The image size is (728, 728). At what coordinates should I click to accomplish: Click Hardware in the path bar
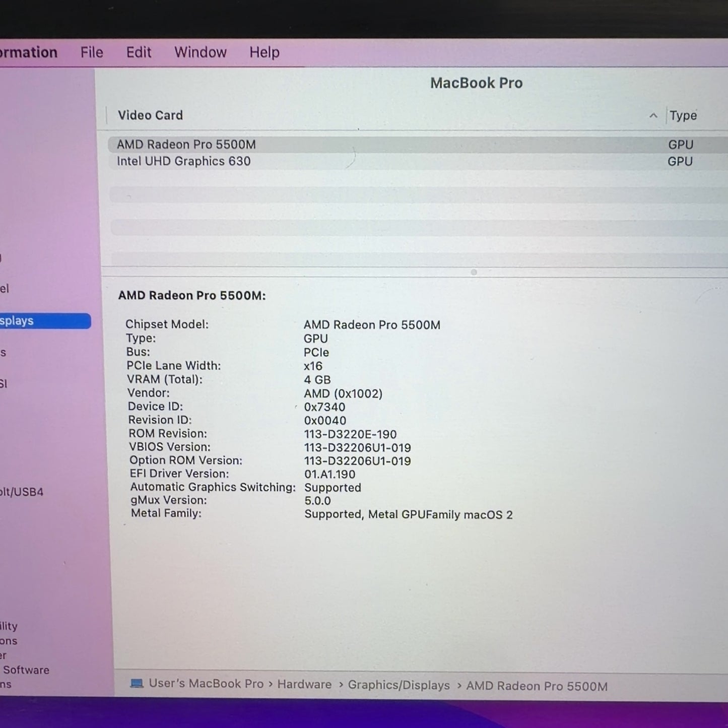point(304,684)
